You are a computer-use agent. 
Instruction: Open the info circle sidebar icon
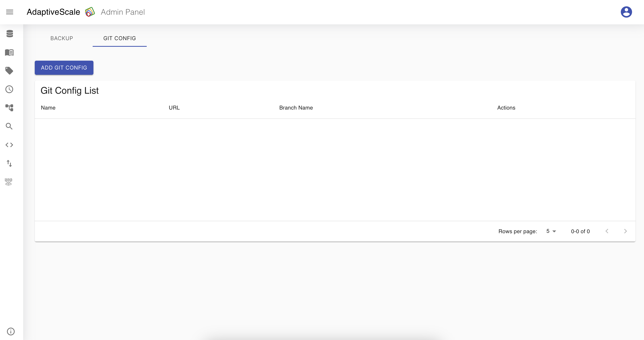[11, 331]
